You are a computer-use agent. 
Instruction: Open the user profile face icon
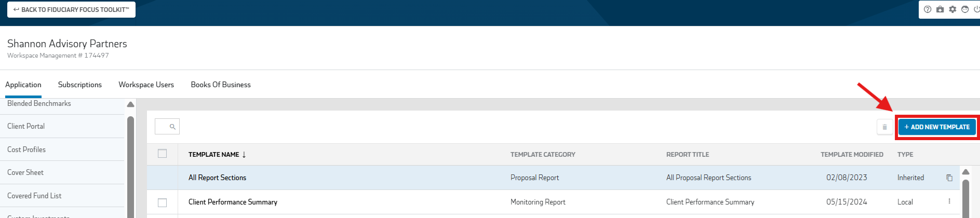click(x=965, y=9)
